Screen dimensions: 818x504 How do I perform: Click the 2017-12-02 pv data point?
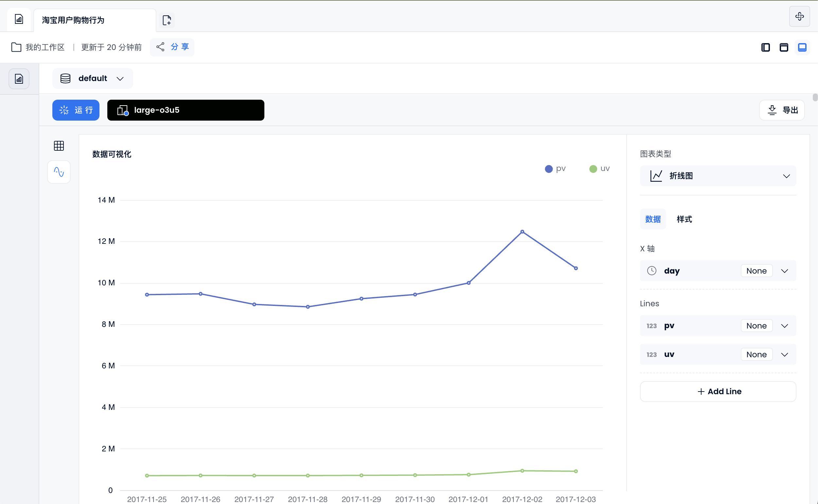(x=522, y=232)
